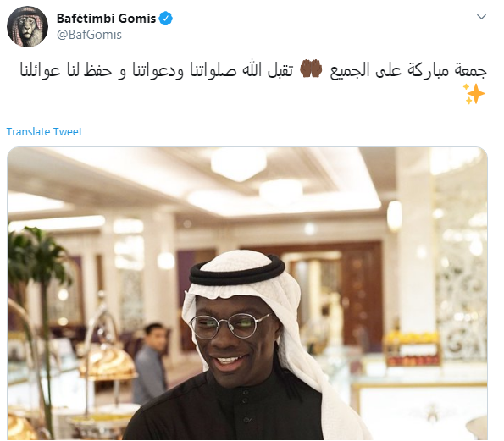Click the blue verified badge

click(166, 19)
